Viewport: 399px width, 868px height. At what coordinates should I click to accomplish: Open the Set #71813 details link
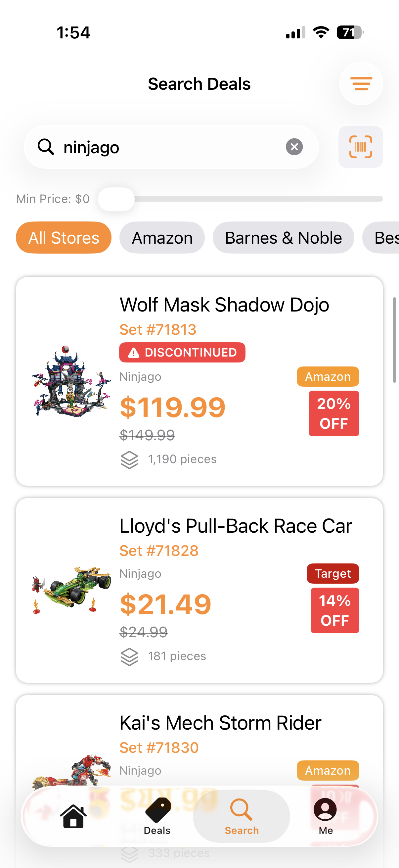(x=158, y=329)
